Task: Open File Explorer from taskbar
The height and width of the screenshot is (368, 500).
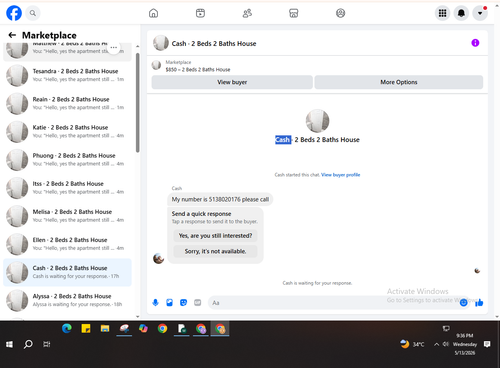Action: coord(105,329)
